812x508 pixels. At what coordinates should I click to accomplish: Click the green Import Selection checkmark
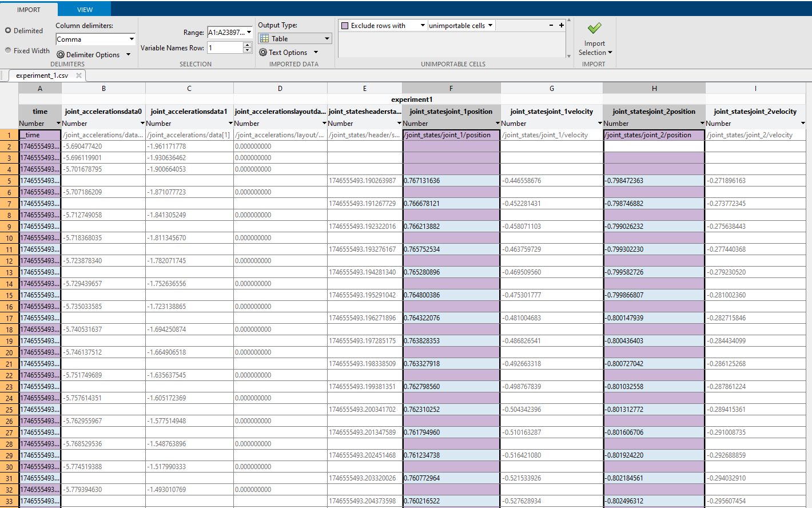[x=595, y=28]
